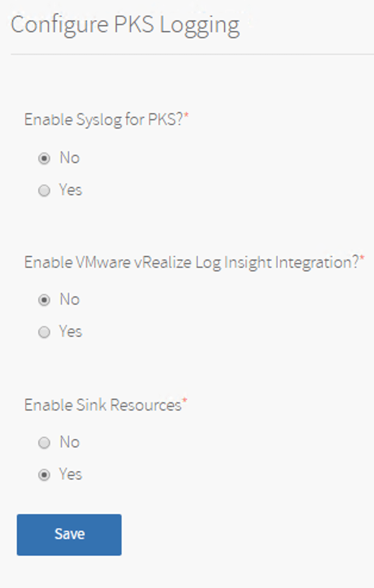Click the "Enable VMware vRealize Log Insight Integration?" label
This screenshot has height=588, width=374.
[191, 262]
